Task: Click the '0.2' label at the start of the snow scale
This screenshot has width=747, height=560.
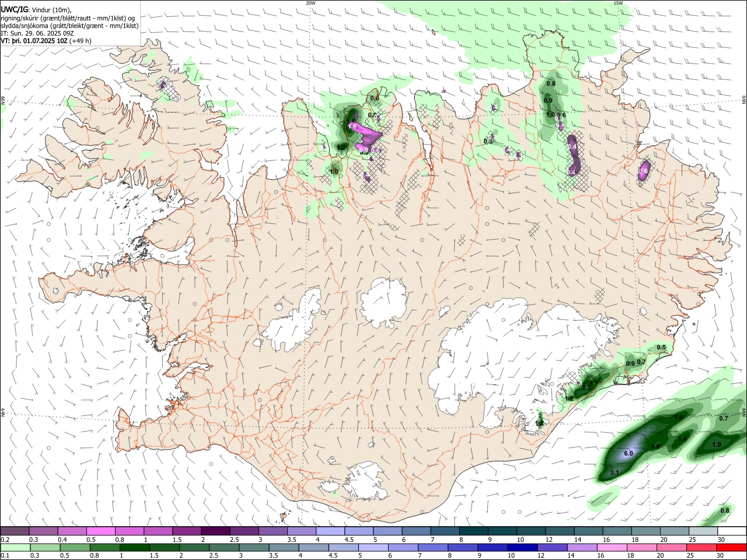Action: point(6,540)
